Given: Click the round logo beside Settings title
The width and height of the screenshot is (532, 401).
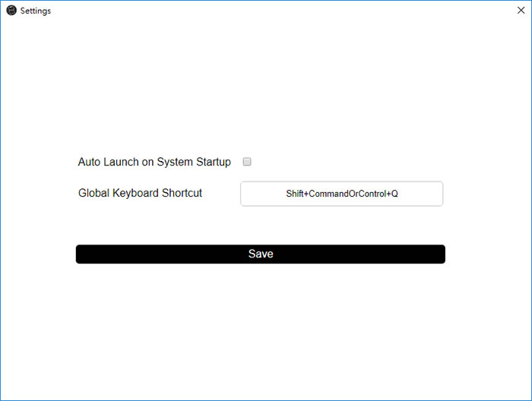Looking at the screenshot, I should (x=11, y=11).
